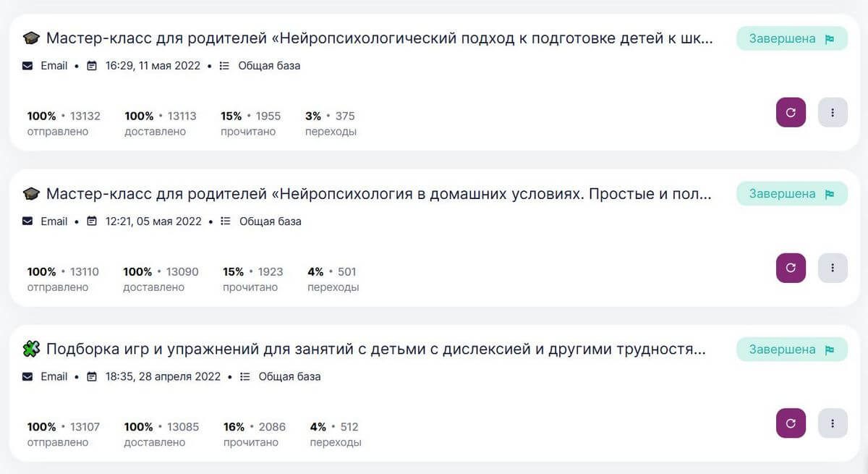Open the Подборка игр и упражнений campaign title
This screenshot has width=868, height=474.
pos(376,350)
